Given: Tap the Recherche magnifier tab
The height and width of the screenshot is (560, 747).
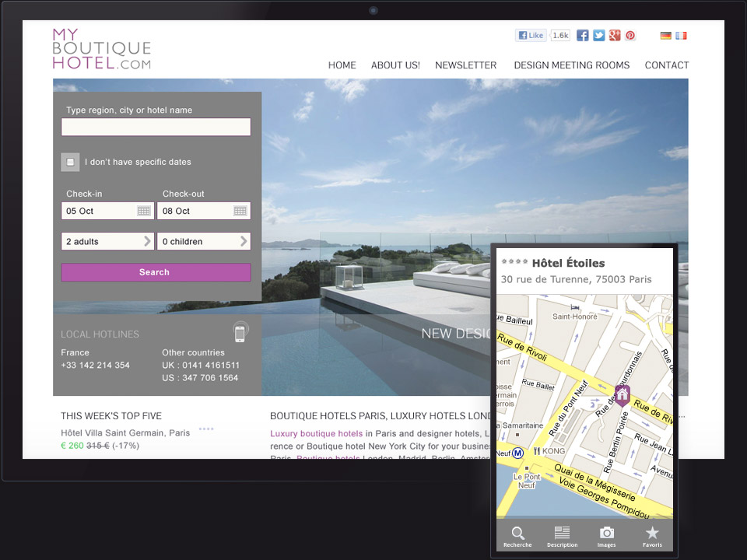Looking at the screenshot, I should pyautogui.click(x=517, y=535).
